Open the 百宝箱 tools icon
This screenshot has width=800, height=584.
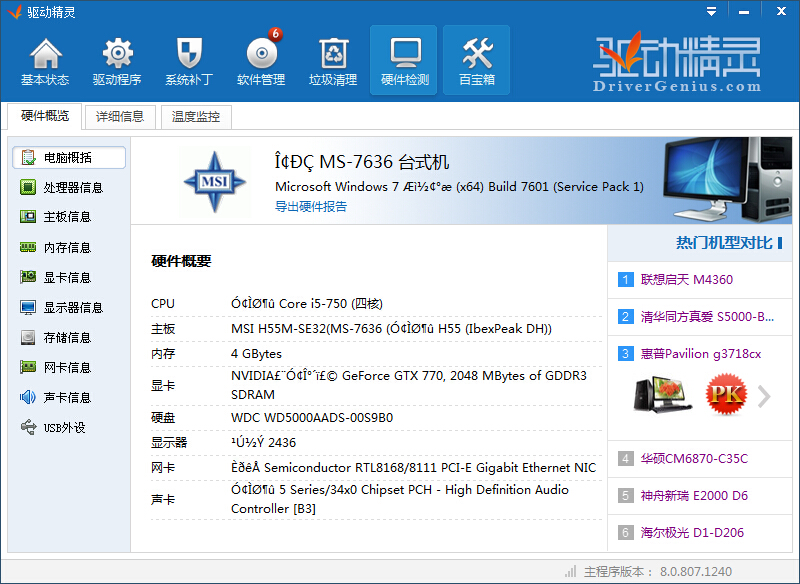477,53
